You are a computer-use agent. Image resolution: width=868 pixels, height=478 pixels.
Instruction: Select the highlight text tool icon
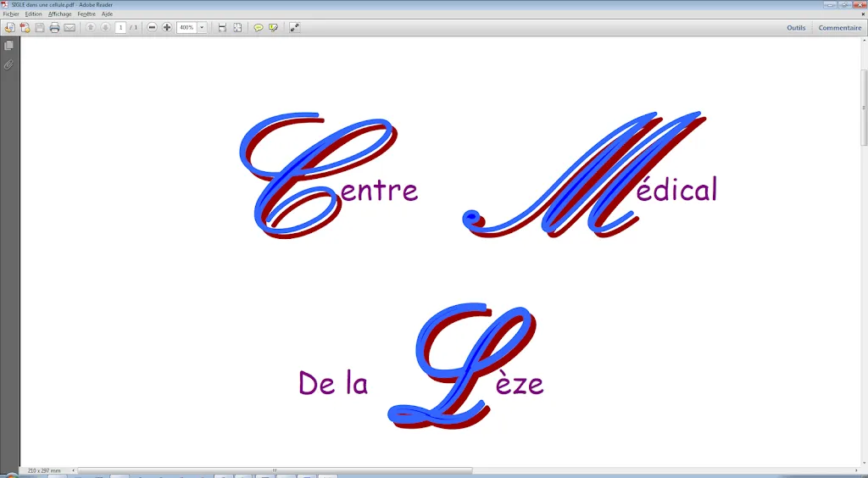(x=273, y=27)
